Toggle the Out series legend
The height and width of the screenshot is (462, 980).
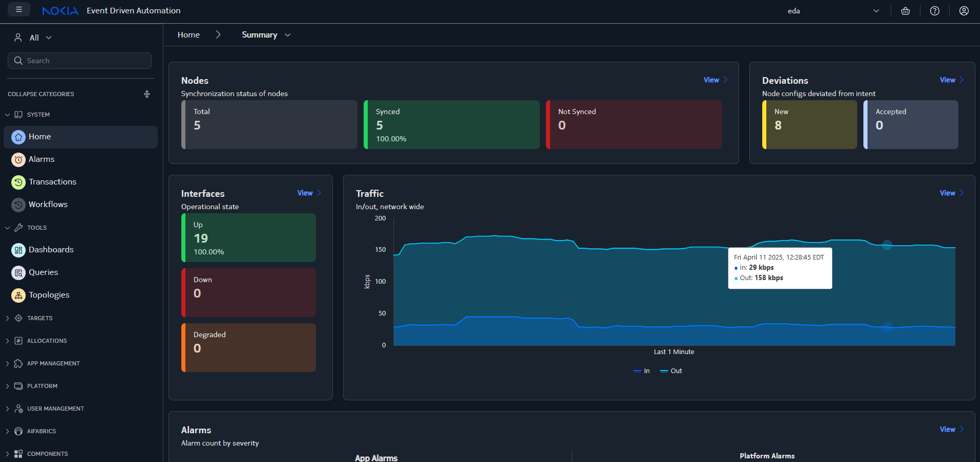[671, 371]
